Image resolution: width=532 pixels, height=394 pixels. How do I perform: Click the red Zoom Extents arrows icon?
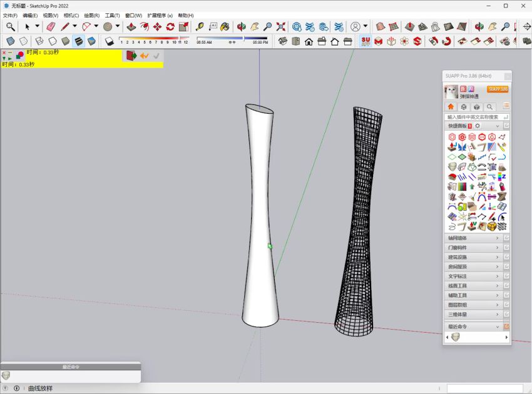[281, 26]
